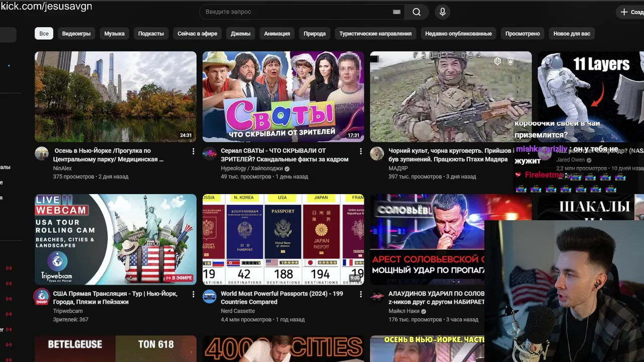Viewport: 644px width, 362px height.
Task: Open video title Осень в Нью-Йорке Прогулка
Action: pos(108,155)
